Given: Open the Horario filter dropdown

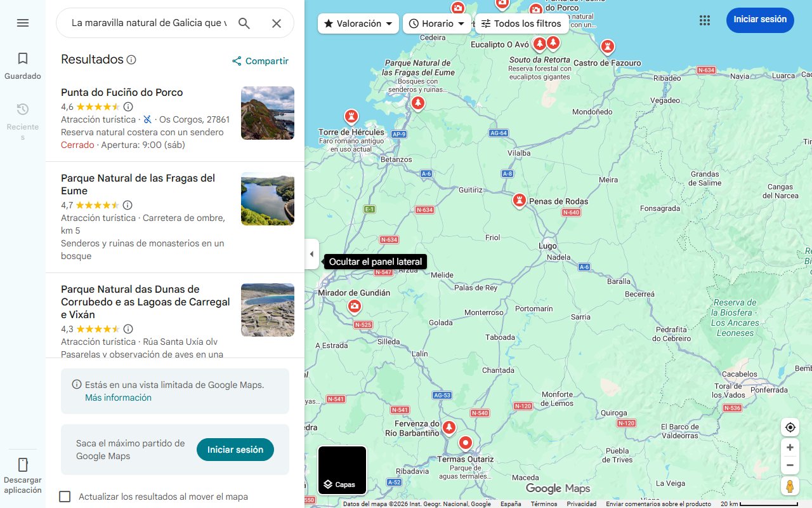Looking at the screenshot, I should click(x=436, y=23).
